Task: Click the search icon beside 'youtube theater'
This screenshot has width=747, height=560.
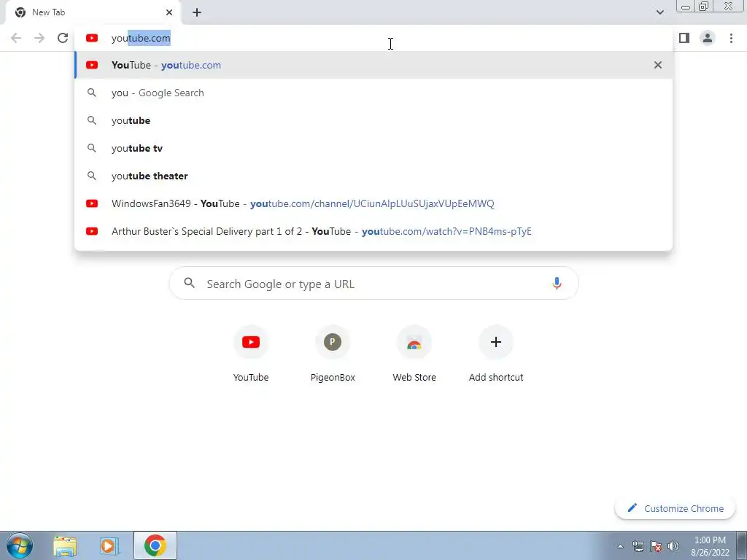Action: (x=92, y=176)
